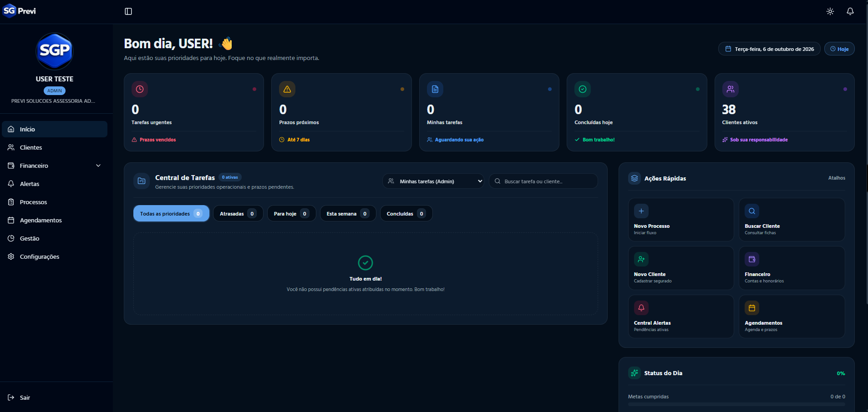The image size is (868, 412).
Task: Open Configurações in sidebar
Action: coord(55,256)
